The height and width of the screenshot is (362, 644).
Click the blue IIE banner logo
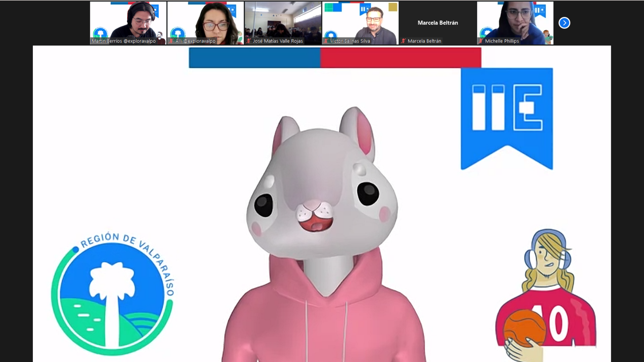coord(507,119)
